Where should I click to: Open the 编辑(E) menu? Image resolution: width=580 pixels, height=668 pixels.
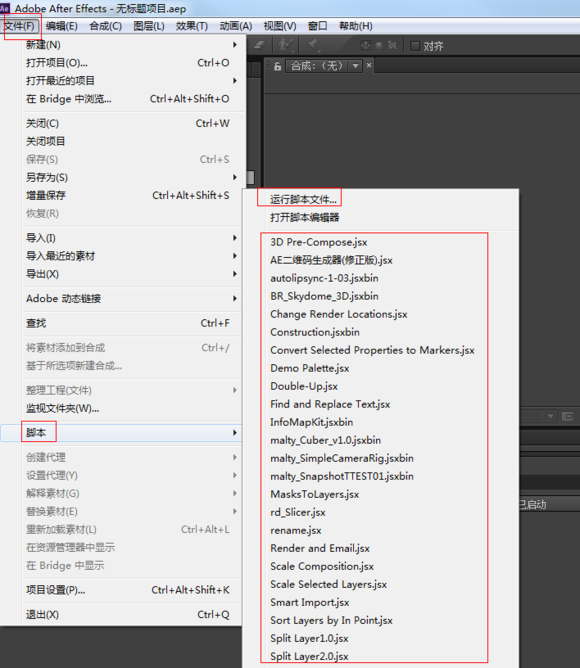[62, 26]
